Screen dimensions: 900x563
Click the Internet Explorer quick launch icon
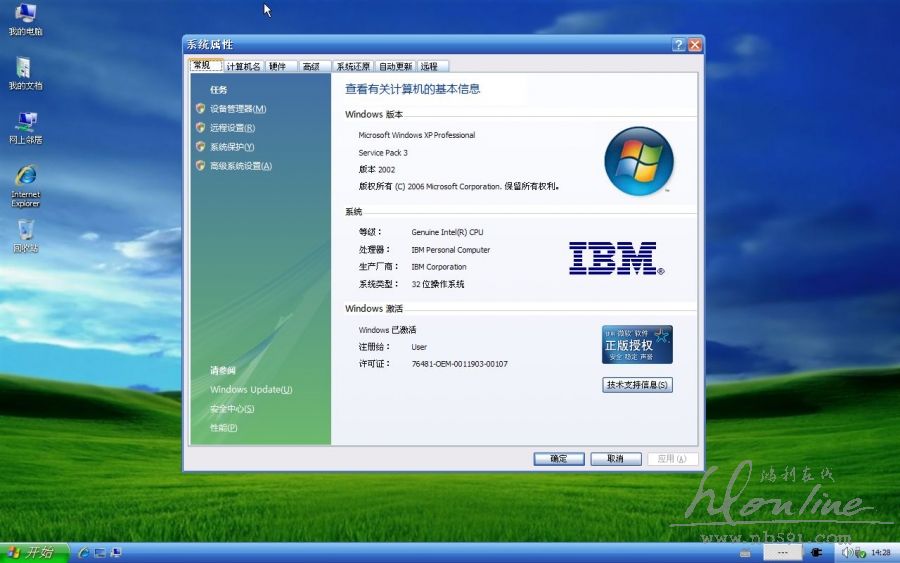(x=85, y=552)
